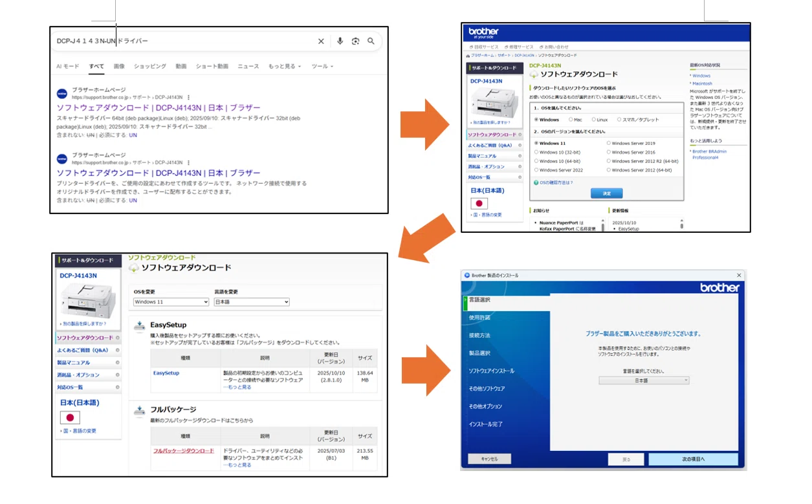
Task: Choose Windows Server 2016 radio button
Action: coord(609,152)
